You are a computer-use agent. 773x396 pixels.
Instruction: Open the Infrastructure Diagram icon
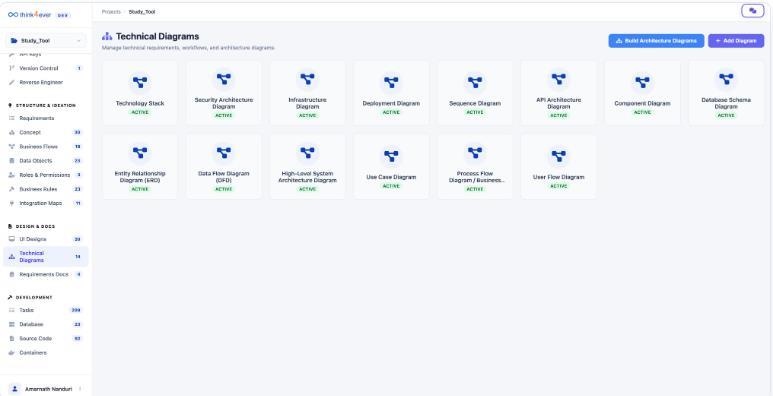(x=308, y=78)
